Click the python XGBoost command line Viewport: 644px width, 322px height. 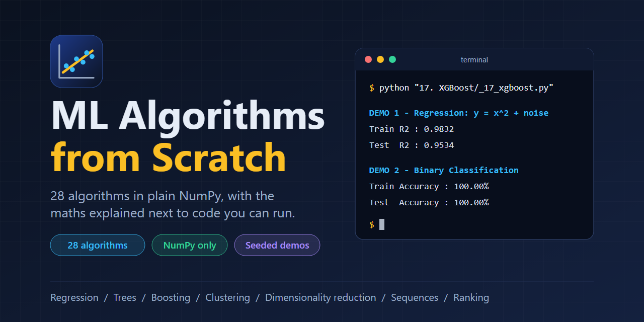(x=461, y=88)
